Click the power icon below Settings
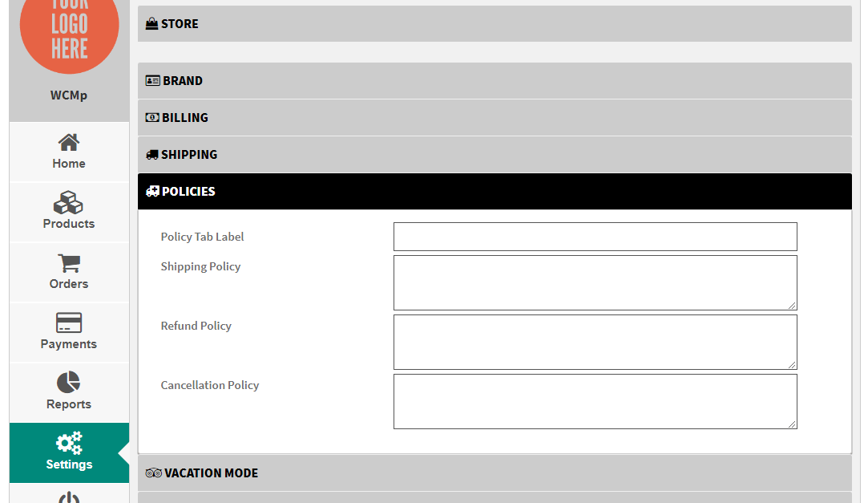Viewport: 868px width, 503px height. click(69, 497)
